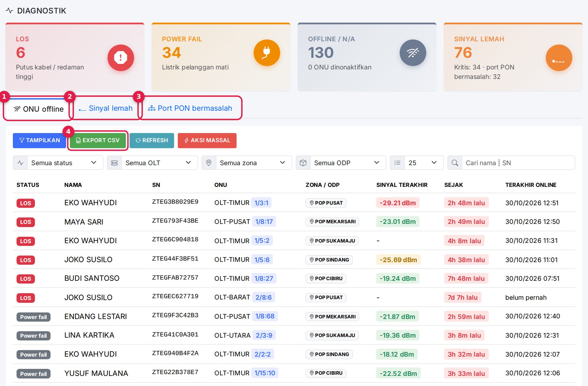The height and width of the screenshot is (386, 588).
Task: Open the 25 rows-per-page dropdown
Action: [424, 163]
